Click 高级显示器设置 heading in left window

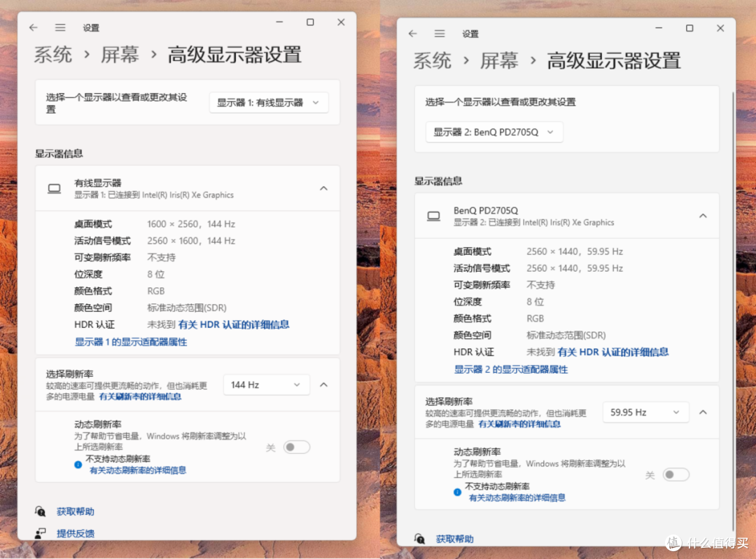coord(234,55)
